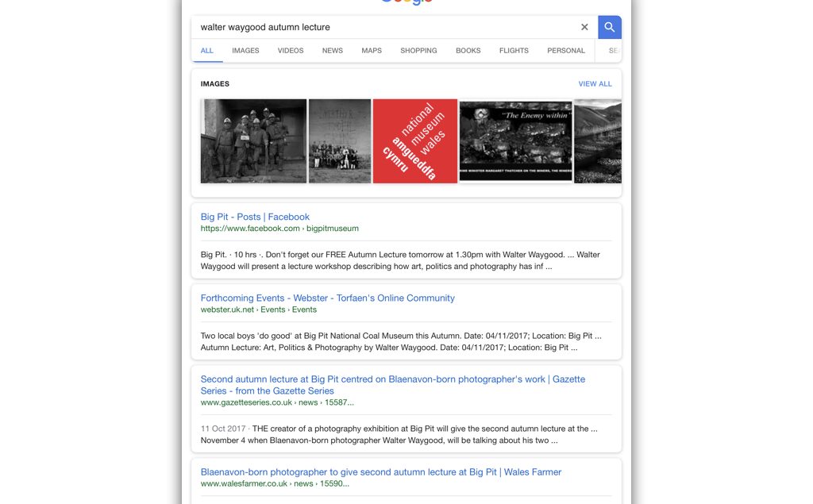Screen dimensions: 813x504
Task: Open the red National Museum Wales thumbnail
Action: [x=415, y=141]
